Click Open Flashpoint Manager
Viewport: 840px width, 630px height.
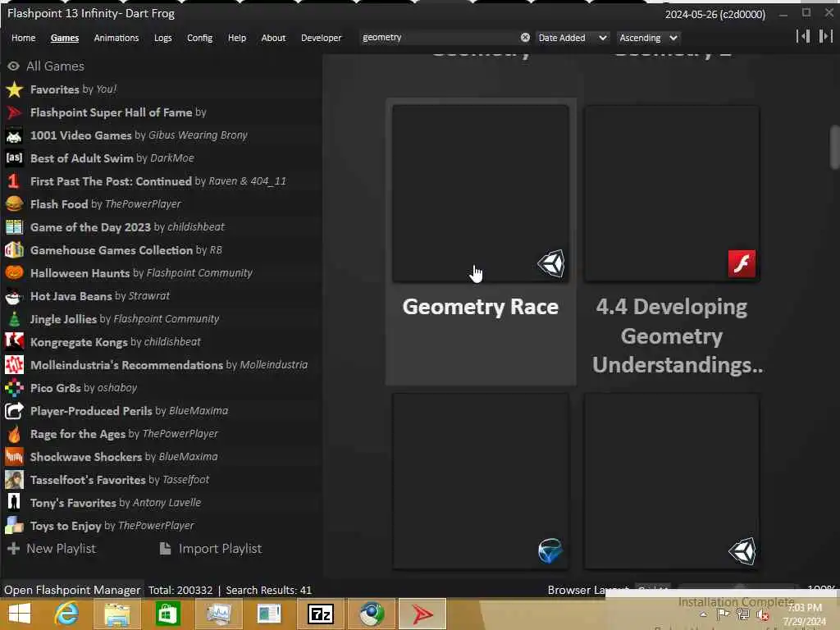pos(72,590)
